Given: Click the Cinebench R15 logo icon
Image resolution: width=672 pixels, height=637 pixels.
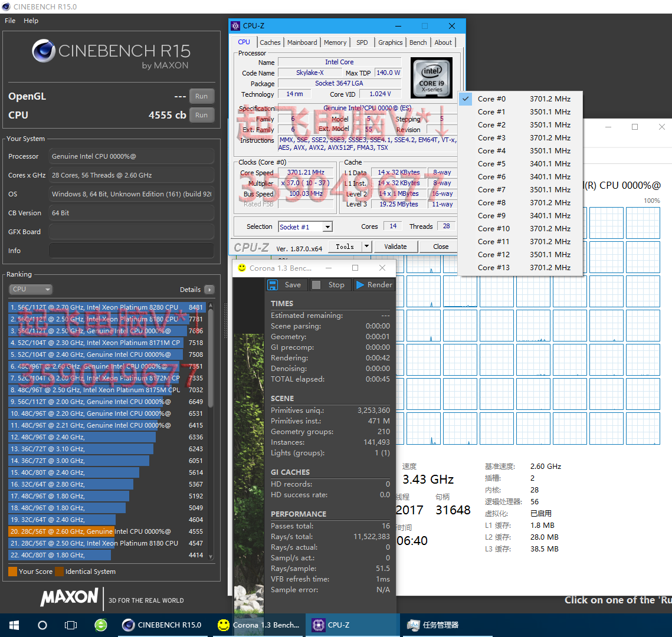Looking at the screenshot, I should click(x=44, y=51).
